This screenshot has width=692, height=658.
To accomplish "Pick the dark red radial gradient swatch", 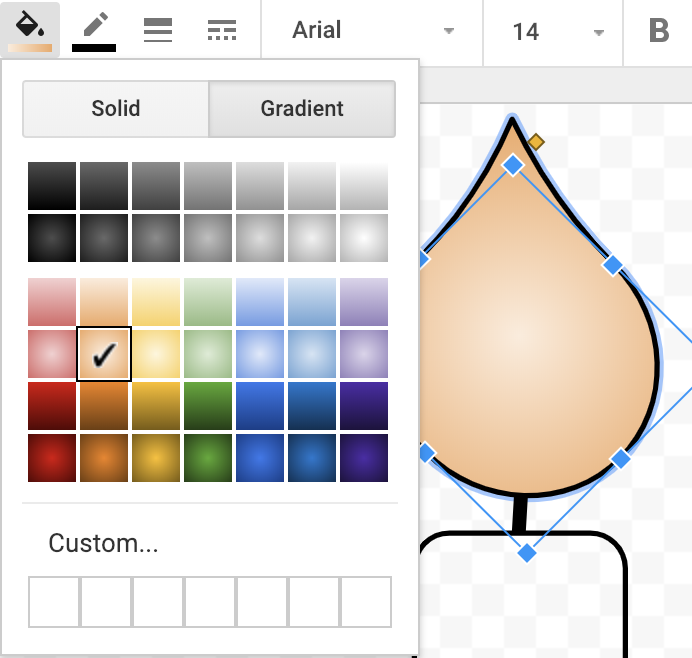I will (52, 458).
